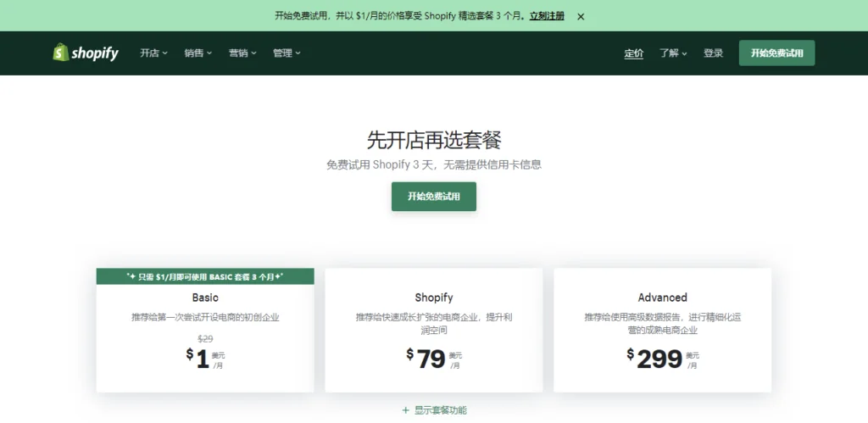
Task: Click the $299 price on the Advanced plan
Action: click(x=663, y=359)
